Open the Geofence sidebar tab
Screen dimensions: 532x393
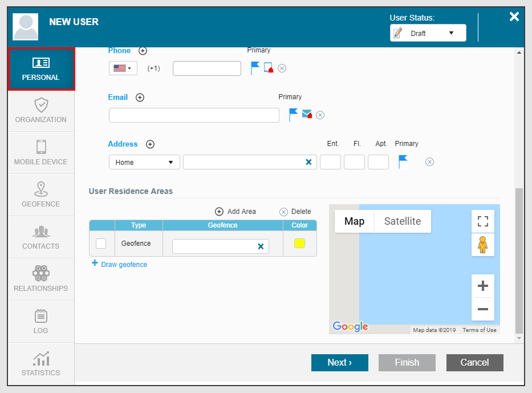pyautogui.click(x=41, y=195)
